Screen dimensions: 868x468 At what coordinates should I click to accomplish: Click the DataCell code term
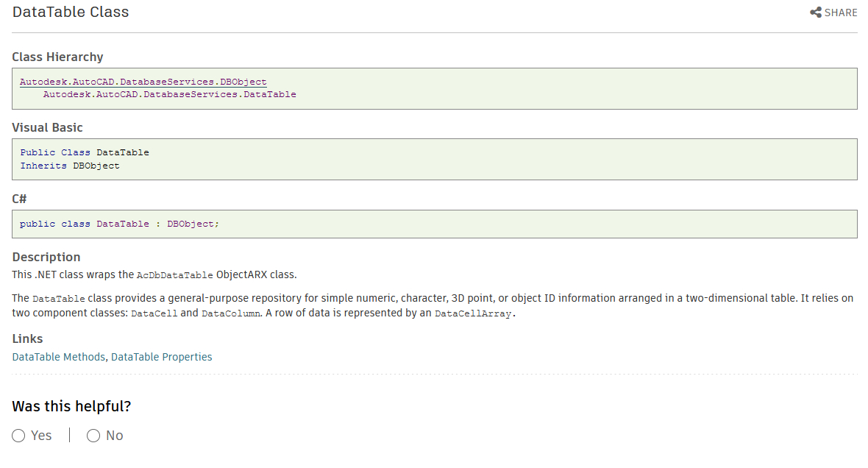(x=154, y=313)
